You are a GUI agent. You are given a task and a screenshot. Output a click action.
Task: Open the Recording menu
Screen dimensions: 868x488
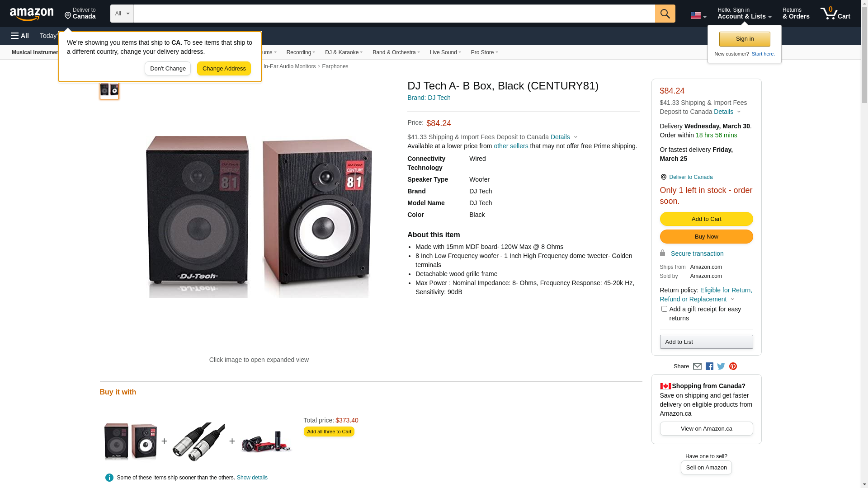[301, 52]
